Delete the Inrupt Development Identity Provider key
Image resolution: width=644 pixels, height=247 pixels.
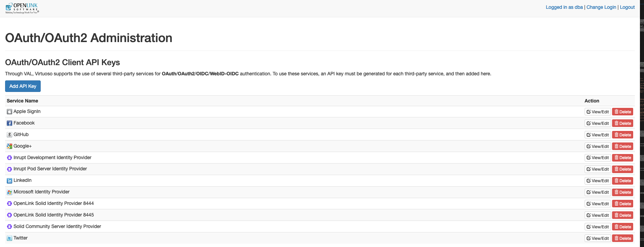(x=623, y=157)
